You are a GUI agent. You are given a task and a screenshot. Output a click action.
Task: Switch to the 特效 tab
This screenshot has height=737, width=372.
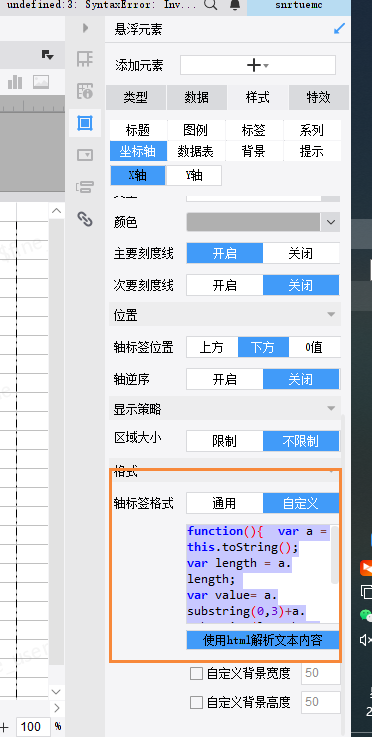click(318, 97)
